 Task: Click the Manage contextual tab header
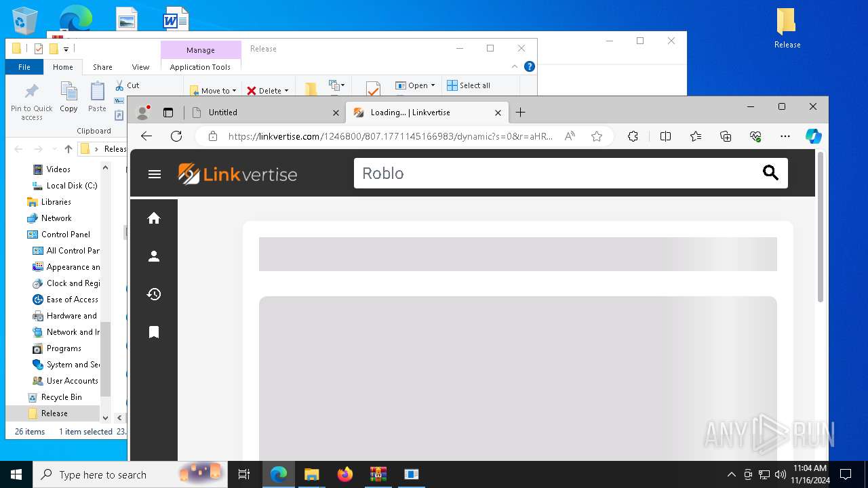201,49
